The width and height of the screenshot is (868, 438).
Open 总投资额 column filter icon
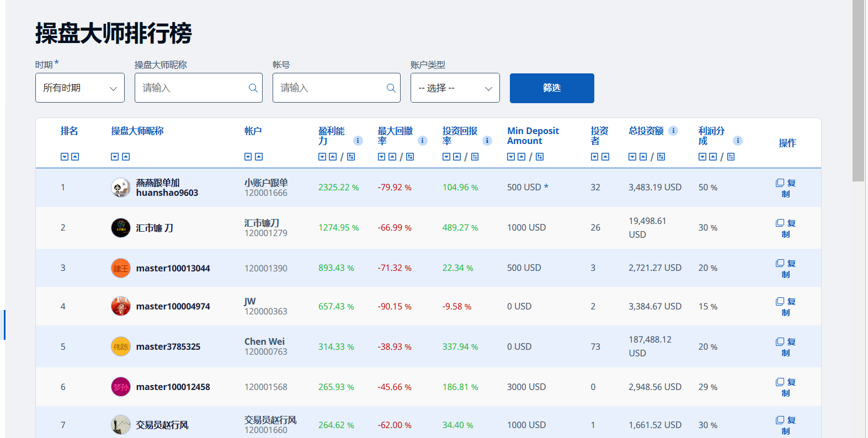coord(661,157)
